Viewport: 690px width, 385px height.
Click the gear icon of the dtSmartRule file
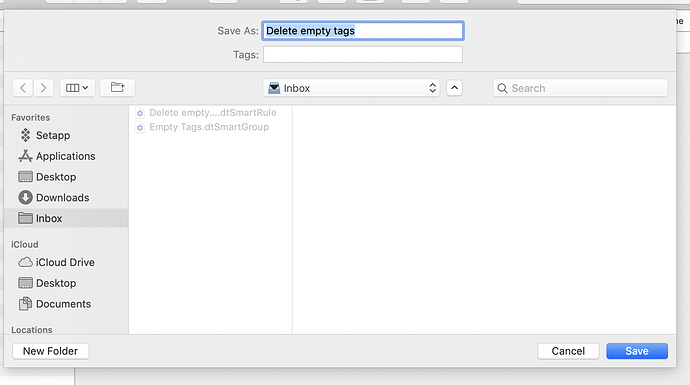140,113
